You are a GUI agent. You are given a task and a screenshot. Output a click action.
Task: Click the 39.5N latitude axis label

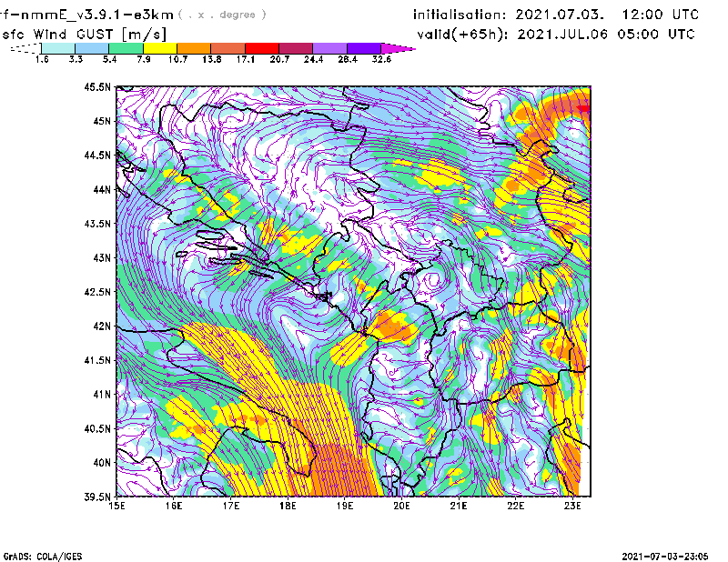coord(97,497)
